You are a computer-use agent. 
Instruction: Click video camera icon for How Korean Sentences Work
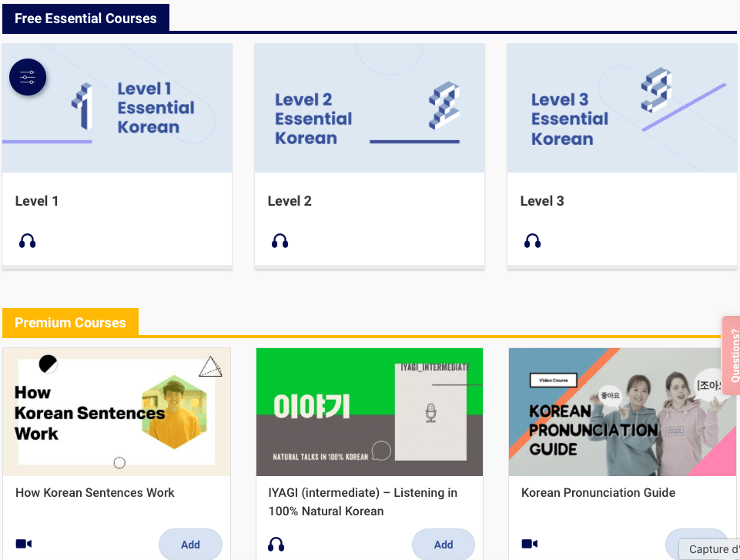[24, 544]
